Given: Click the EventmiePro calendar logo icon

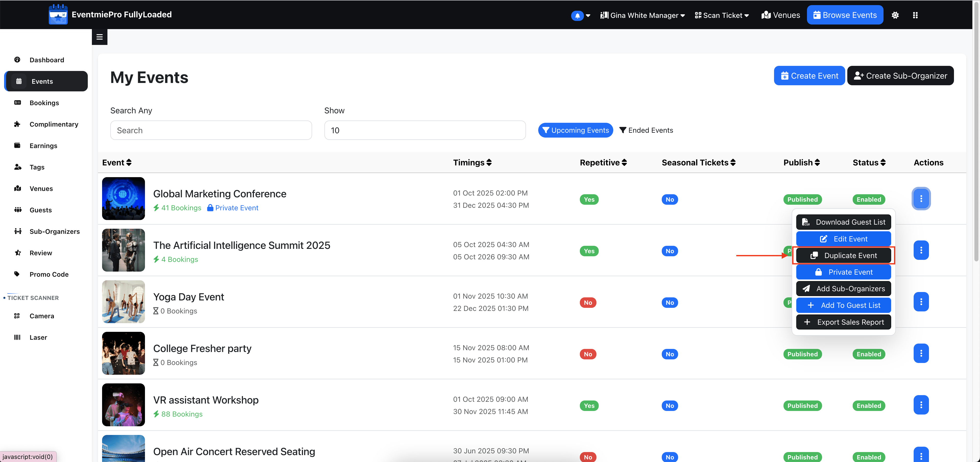Looking at the screenshot, I should tap(58, 15).
